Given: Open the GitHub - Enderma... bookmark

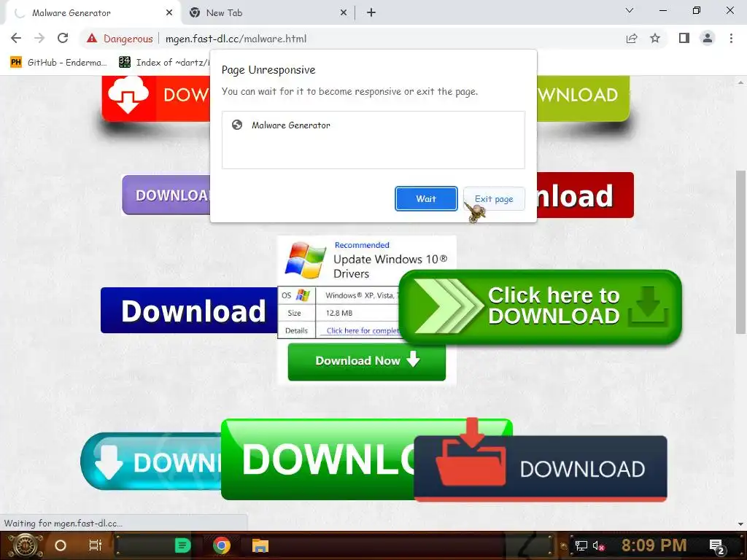Looking at the screenshot, I should [x=59, y=63].
